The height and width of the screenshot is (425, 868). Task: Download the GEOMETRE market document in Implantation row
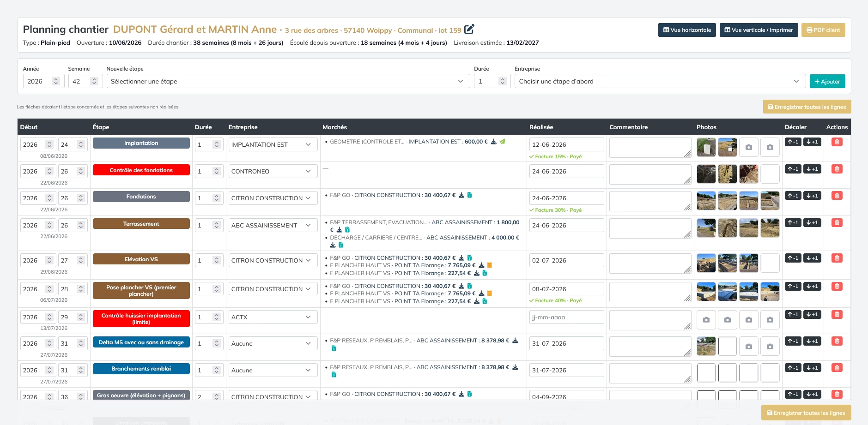(x=493, y=142)
